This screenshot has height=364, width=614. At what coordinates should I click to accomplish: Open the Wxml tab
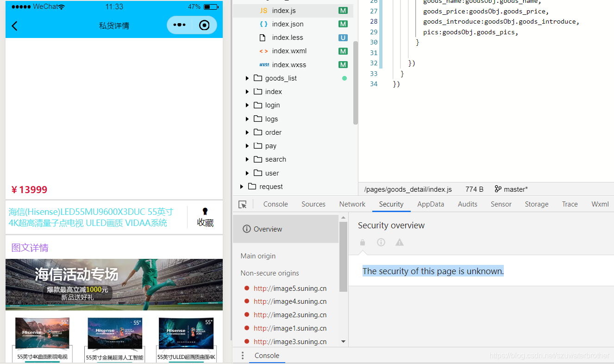click(x=600, y=204)
